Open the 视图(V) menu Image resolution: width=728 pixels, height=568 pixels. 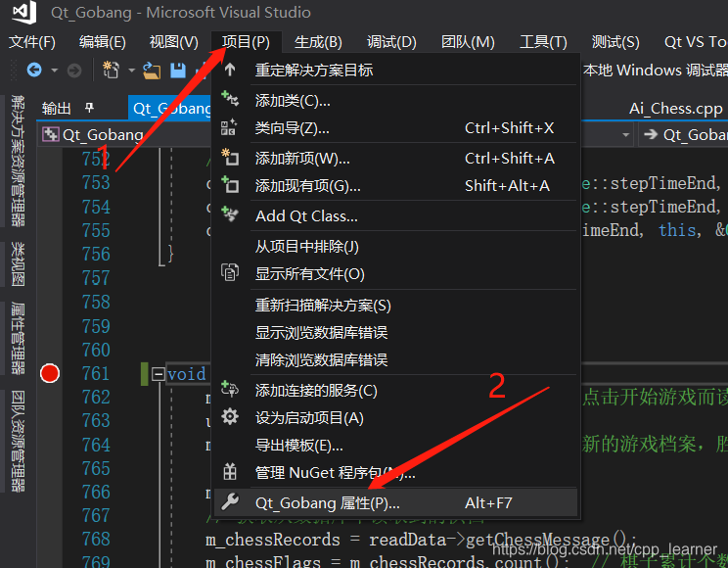(173, 42)
